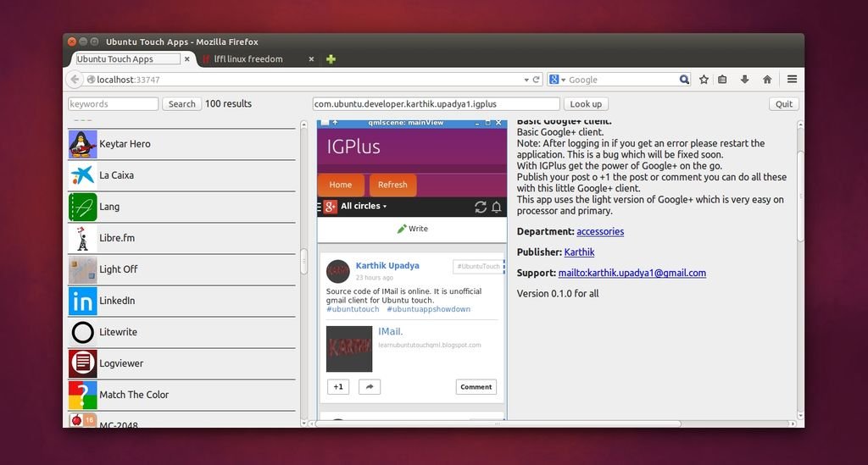Reload page using URL bar refresh icon
The image size is (868, 465).
[537, 80]
